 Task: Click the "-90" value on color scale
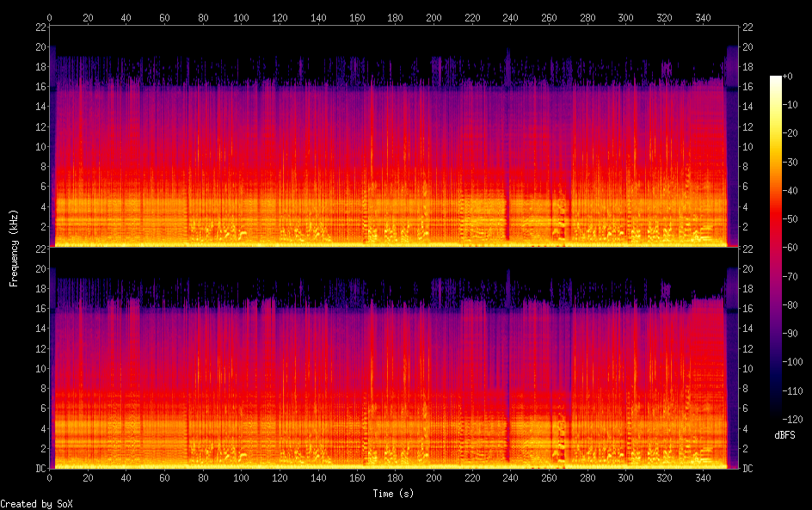tap(790, 334)
